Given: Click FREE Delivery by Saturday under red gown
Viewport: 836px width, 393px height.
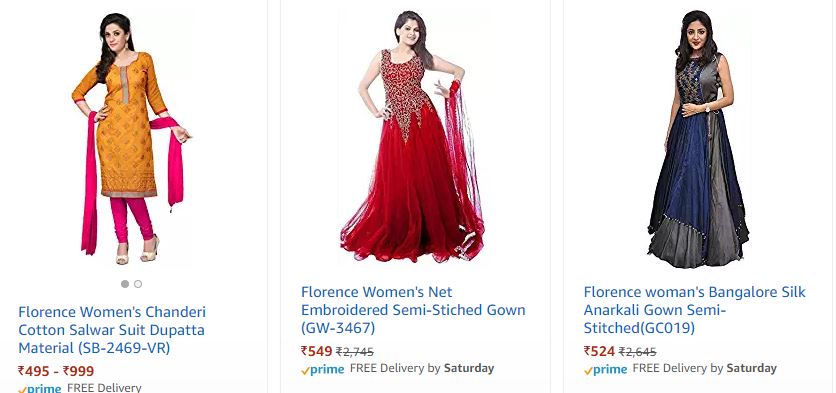Looking at the screenshot, I should point(422,368).
